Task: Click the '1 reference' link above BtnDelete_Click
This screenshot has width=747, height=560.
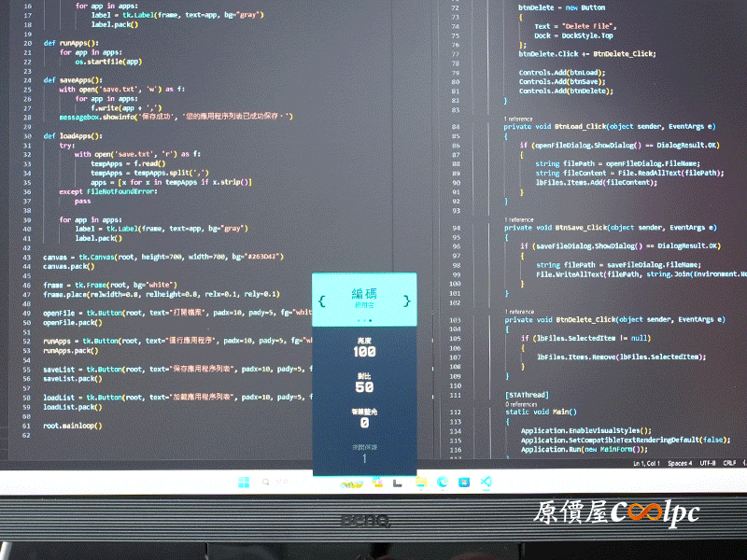Action: click(x=518, y=313)
